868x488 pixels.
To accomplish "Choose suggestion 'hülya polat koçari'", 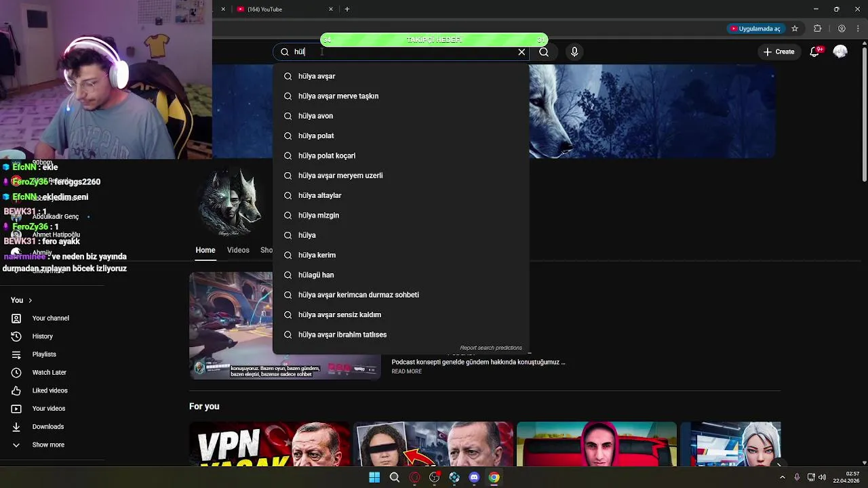I will (x=401, y=156).
